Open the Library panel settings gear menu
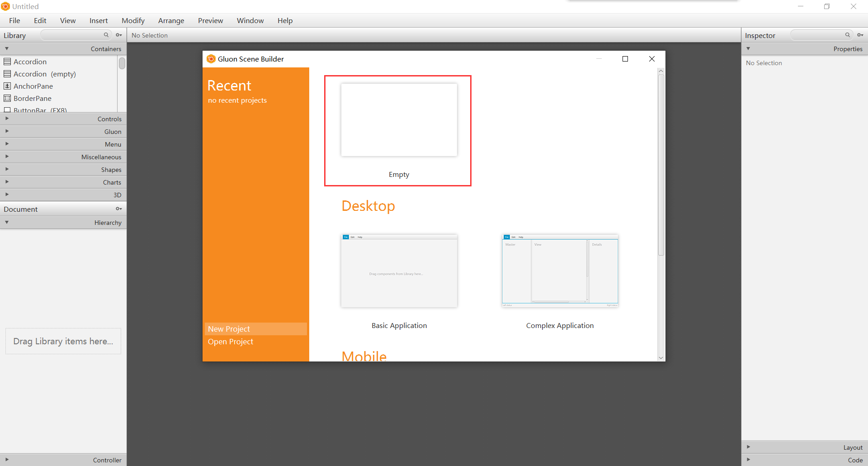868x466 pixels. pyautogui.click(x=119, y=35)
